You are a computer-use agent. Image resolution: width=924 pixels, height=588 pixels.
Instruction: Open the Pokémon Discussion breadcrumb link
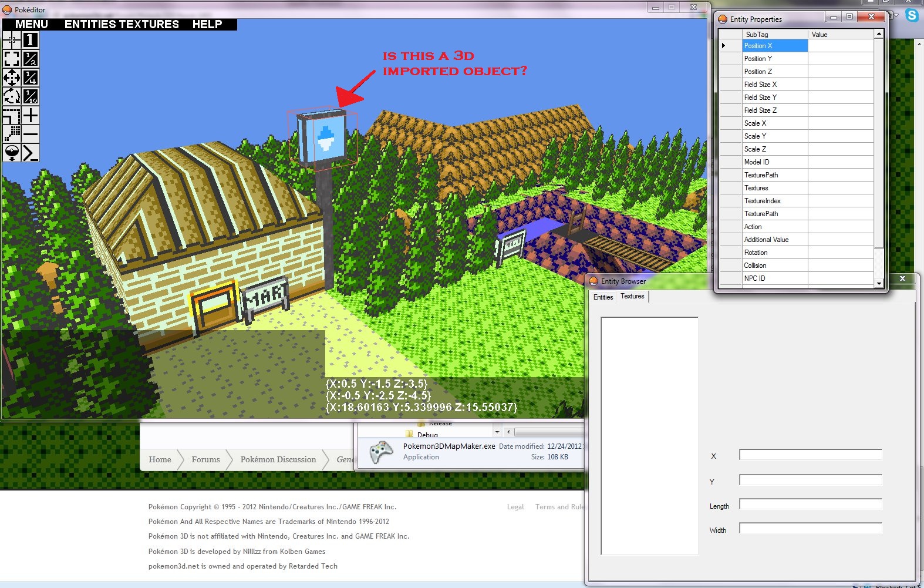278,459
